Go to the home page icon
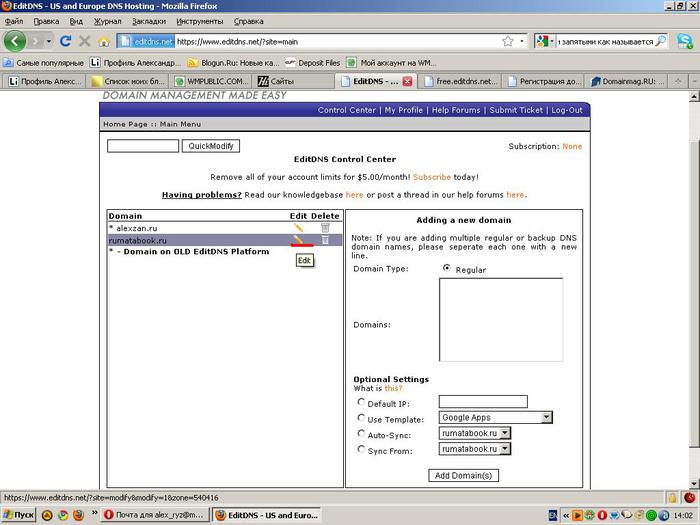 tap(104, 42)
